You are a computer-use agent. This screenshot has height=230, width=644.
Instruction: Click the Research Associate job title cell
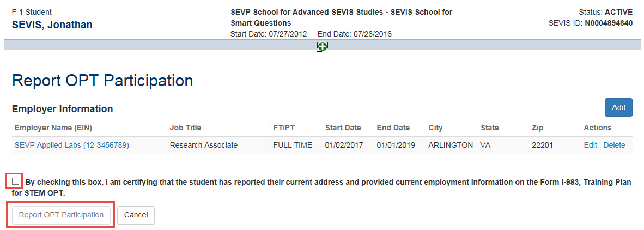tap(204, 145)
